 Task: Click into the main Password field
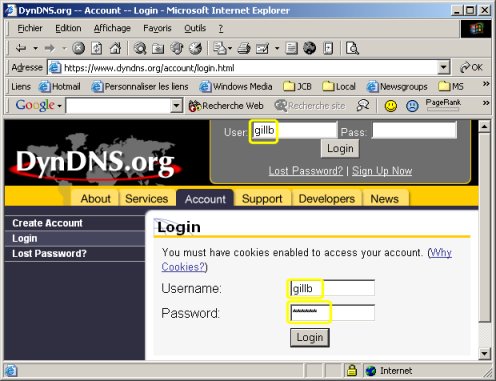332,312
